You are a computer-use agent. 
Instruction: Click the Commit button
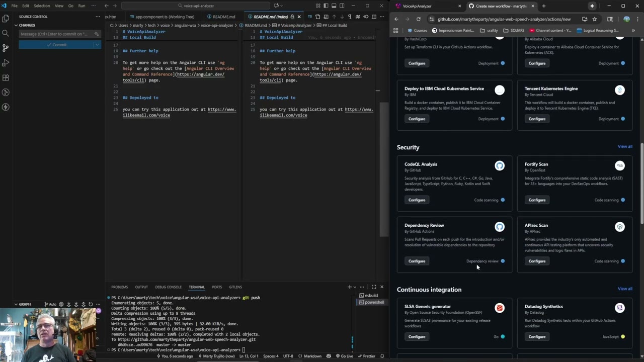point(56,45)
